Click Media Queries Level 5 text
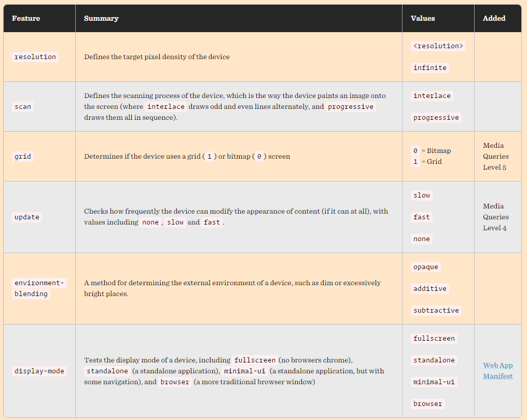Screen dimensions: 527x420 [496, 156]
